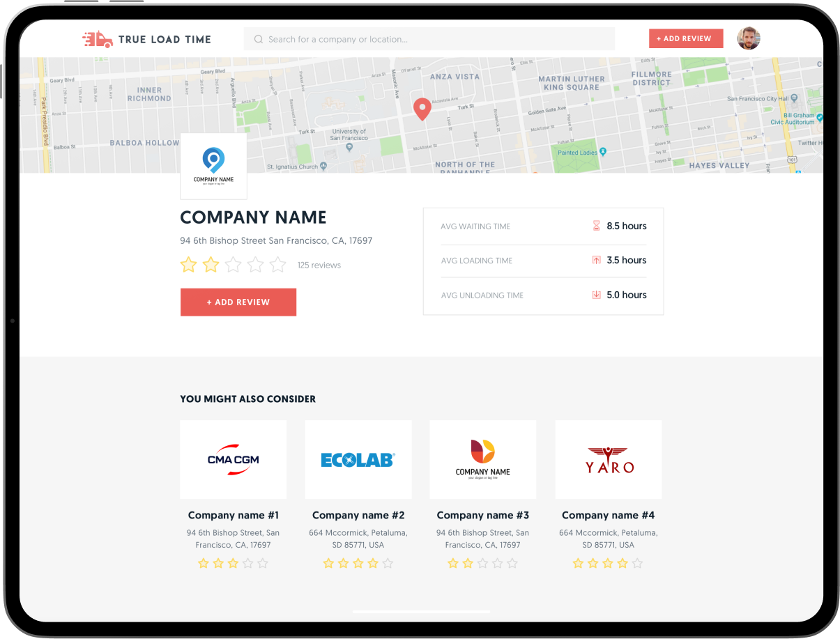
Task: Click the hourglass waiting time icon
Action: [596, 226]
